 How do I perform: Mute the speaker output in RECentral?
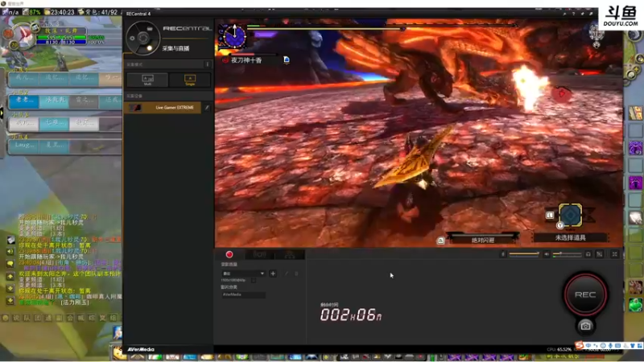click(547, 254)
